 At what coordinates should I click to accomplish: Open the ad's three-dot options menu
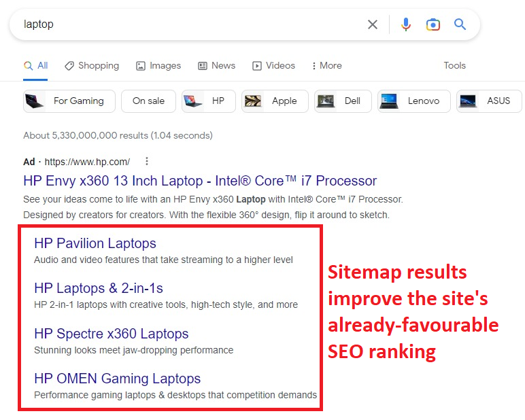point(146,162)
